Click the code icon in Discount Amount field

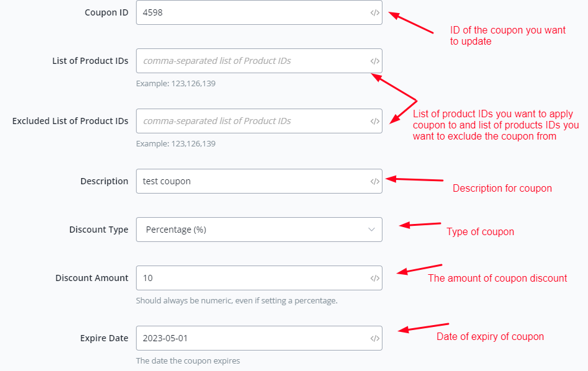point(374,278)
